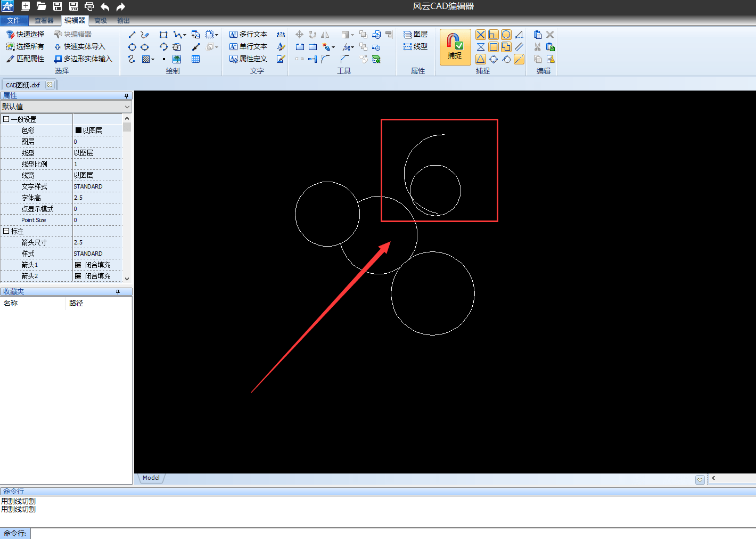Click the 快速实体导入 button

coord(80,46)
